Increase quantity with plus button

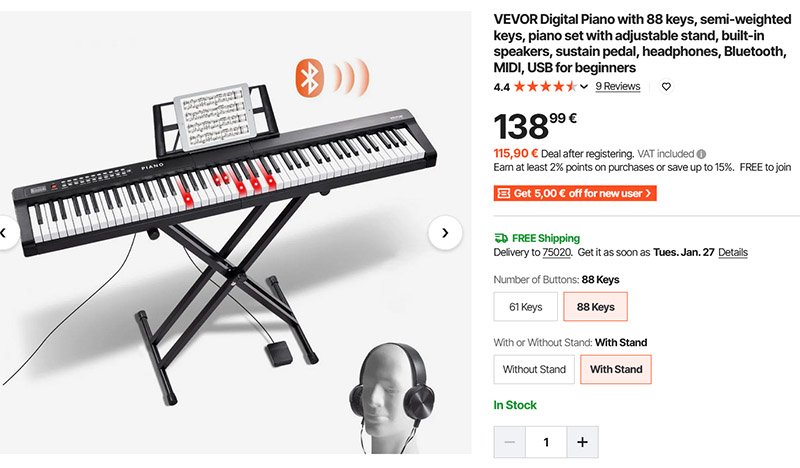pos(582,442)
